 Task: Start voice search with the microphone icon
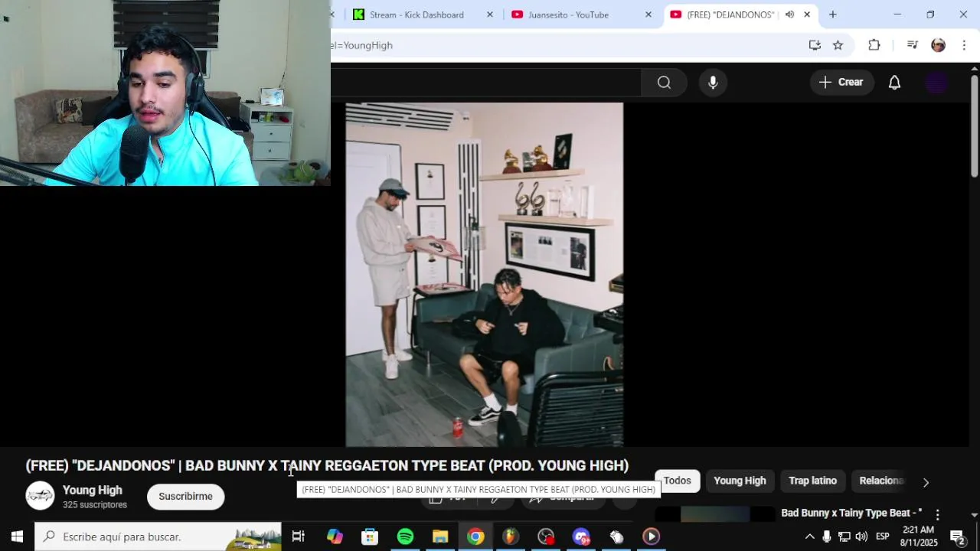click(713, 83)
